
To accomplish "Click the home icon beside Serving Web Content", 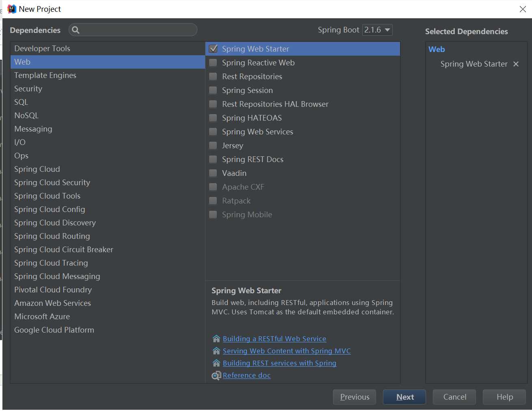I will pos(216,351).
